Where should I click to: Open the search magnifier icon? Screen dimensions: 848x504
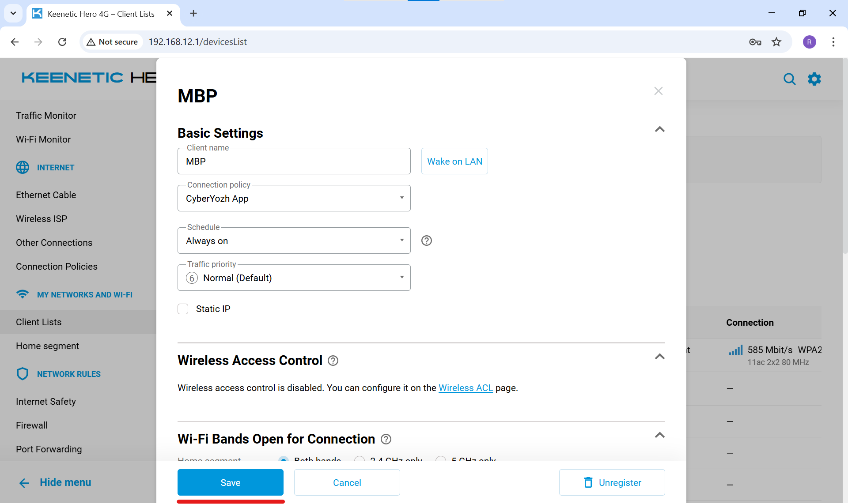coord(789,79)
